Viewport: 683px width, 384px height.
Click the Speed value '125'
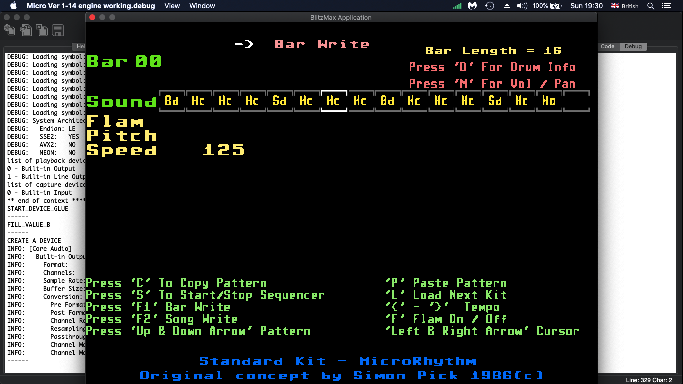[223, 150]
